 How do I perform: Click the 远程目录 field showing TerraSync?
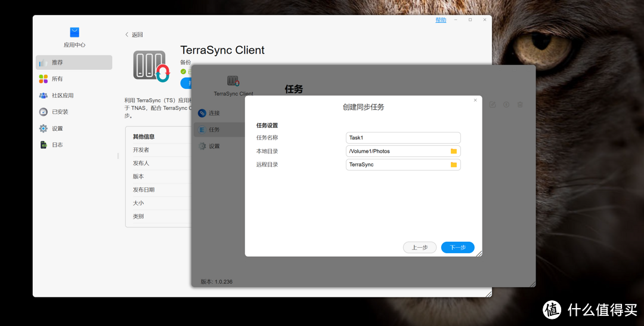403,164
